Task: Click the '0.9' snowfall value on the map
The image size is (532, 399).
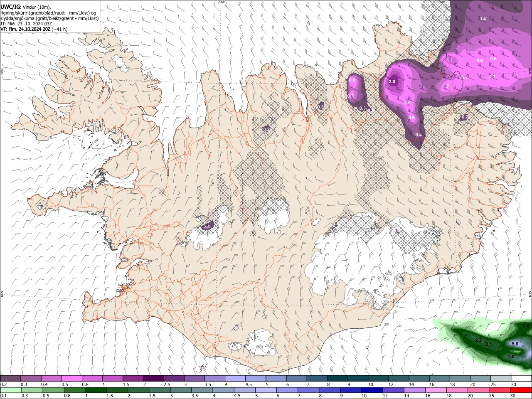Action: [407, 103]
